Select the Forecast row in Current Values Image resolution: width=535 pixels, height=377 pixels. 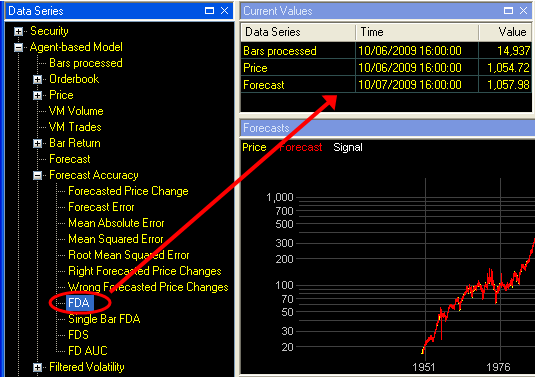click(386, 85)
